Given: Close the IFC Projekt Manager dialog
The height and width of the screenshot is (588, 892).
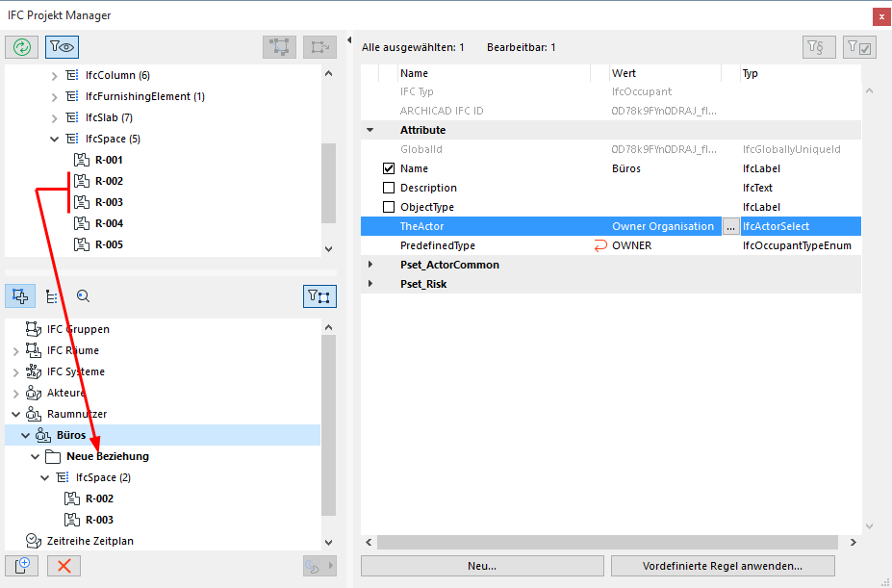Looking at the screenshot, I should pos(881,17).
